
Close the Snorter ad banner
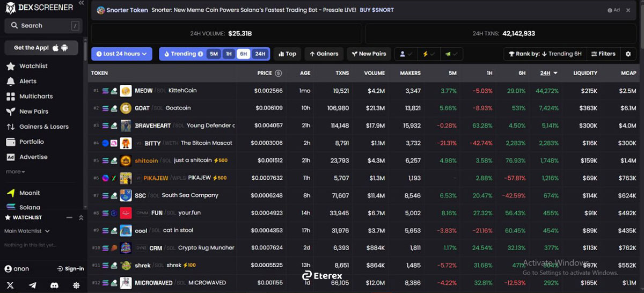[x=628, y=10]
